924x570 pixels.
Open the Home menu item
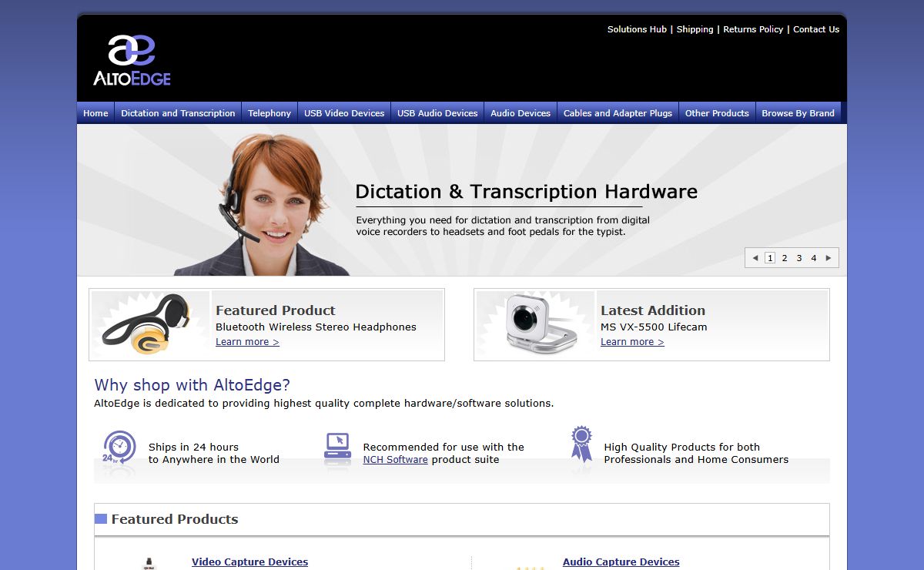coord(95,112)
